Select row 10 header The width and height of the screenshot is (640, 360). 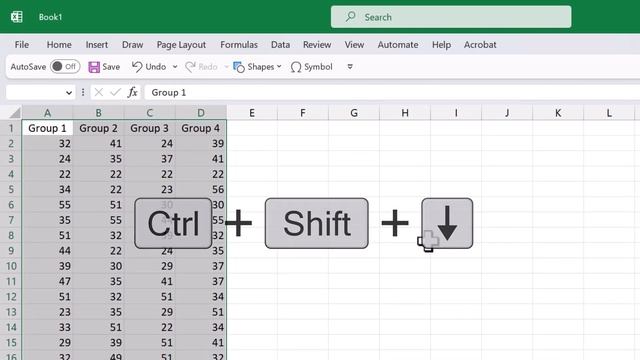click(x=11, y=266)
